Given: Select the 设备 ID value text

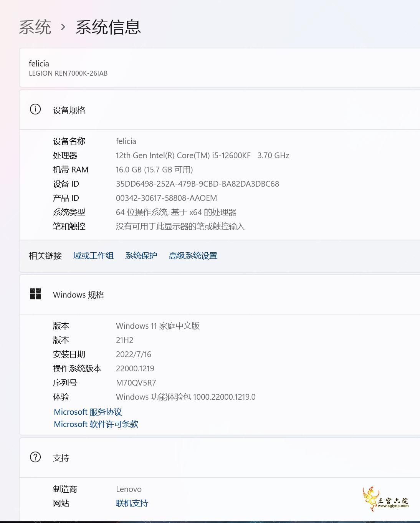Looking at the screenshot, I should (197, 184).
